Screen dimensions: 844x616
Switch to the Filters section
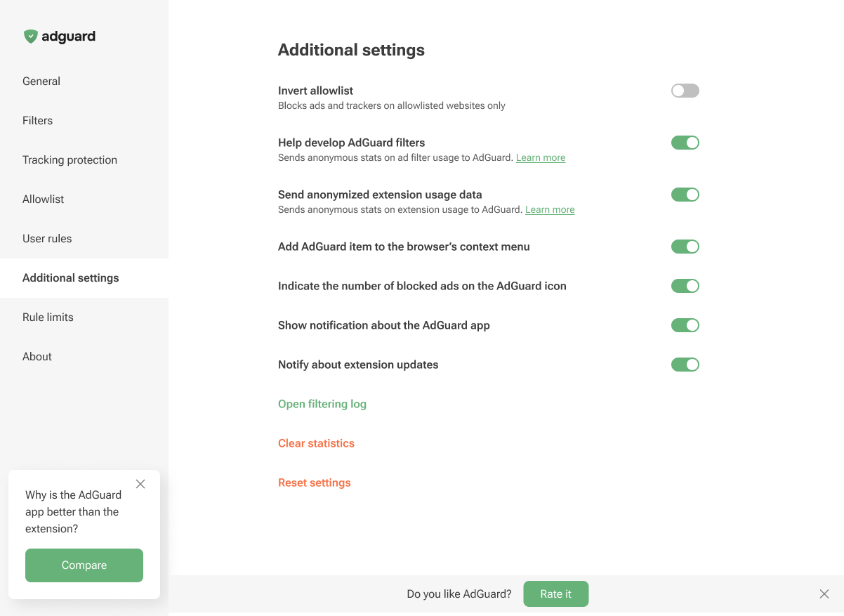pos(37,120)
